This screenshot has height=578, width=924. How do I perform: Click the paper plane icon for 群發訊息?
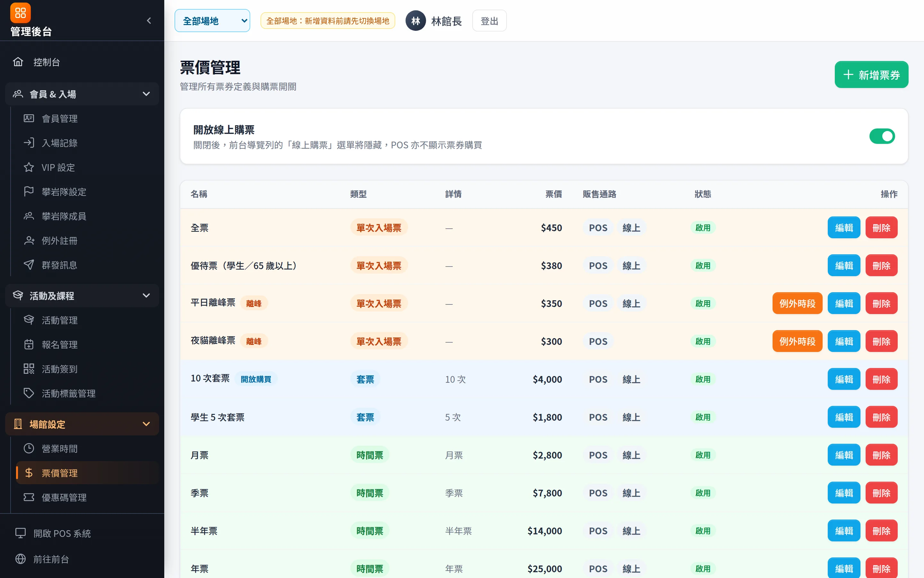tap(29, 265)
